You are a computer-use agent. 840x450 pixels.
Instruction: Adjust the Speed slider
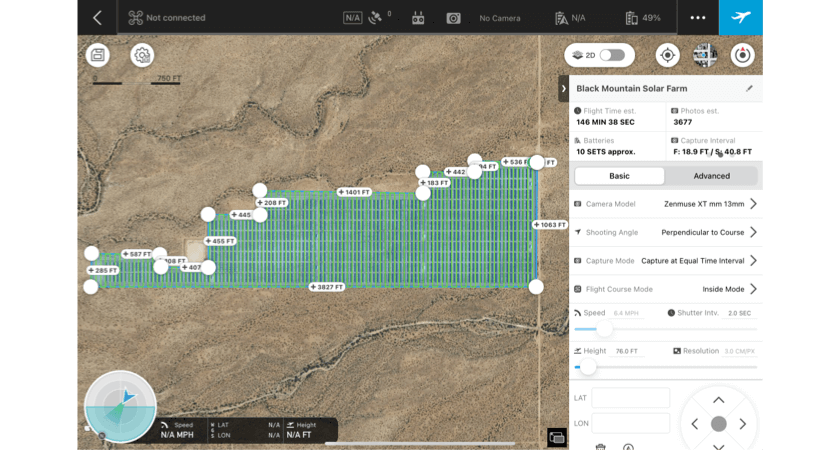[x=604, y=329]
